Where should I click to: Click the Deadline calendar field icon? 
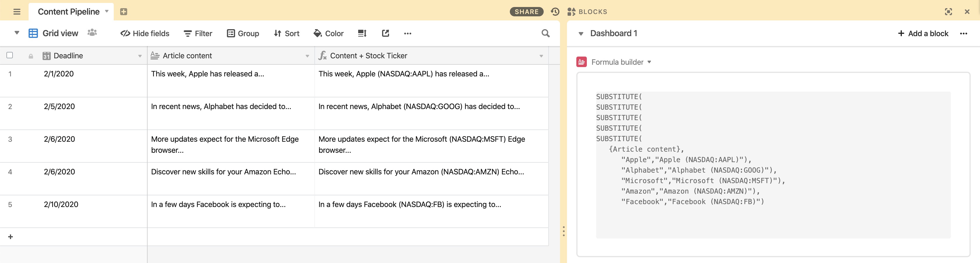click(46, 56)
